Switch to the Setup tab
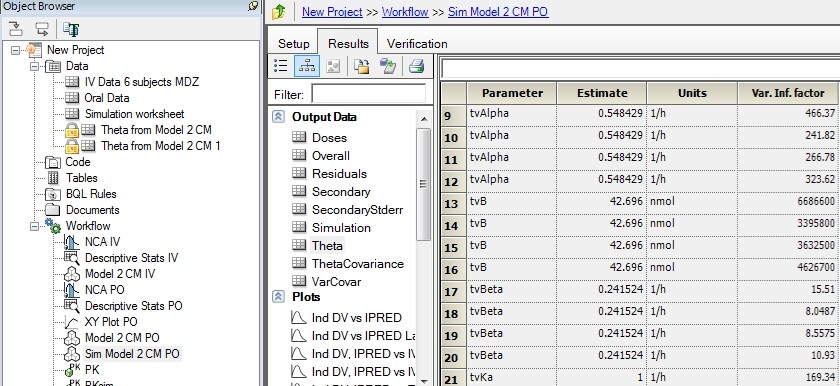Viewport: 840px width, 386px height. [294, 43]
